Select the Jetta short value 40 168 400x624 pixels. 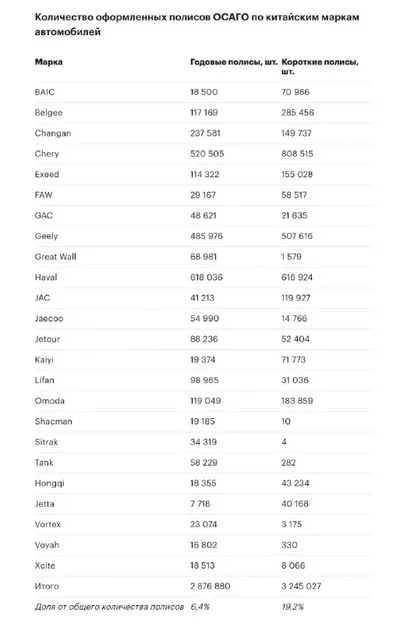tap(295, 504)
